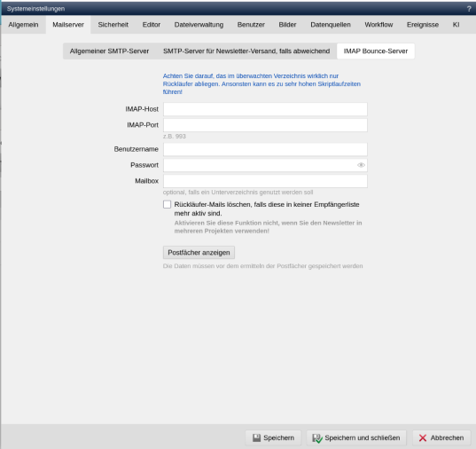Switch to the Benutzer tab
Image resolution: width=476 pixels, height=449 pixels.
pos(251,25)
